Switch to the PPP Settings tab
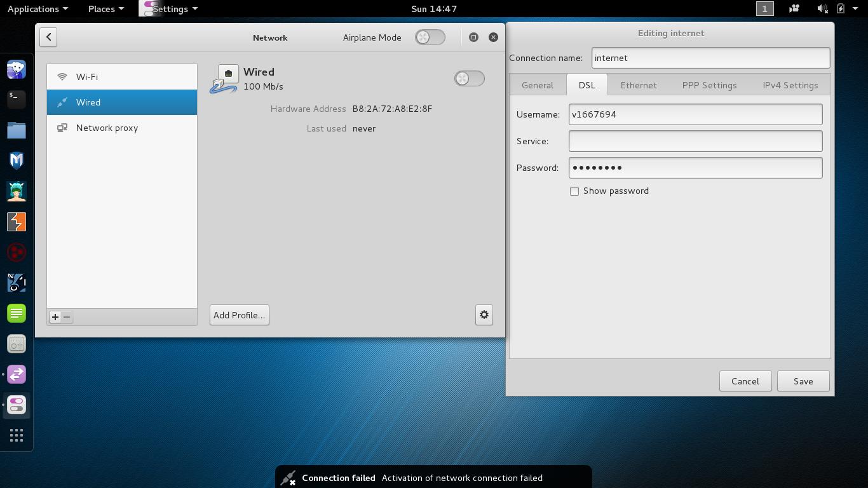This screenshot has width=868, height=488. click(x=709, y=85)
